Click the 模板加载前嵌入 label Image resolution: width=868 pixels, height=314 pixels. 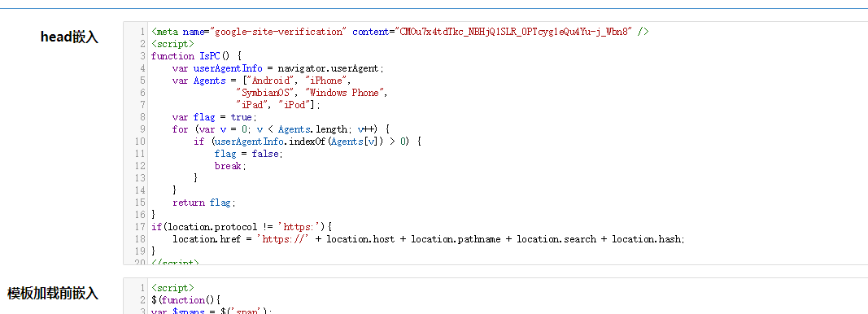pyautogui.click(x=53, y=294)
